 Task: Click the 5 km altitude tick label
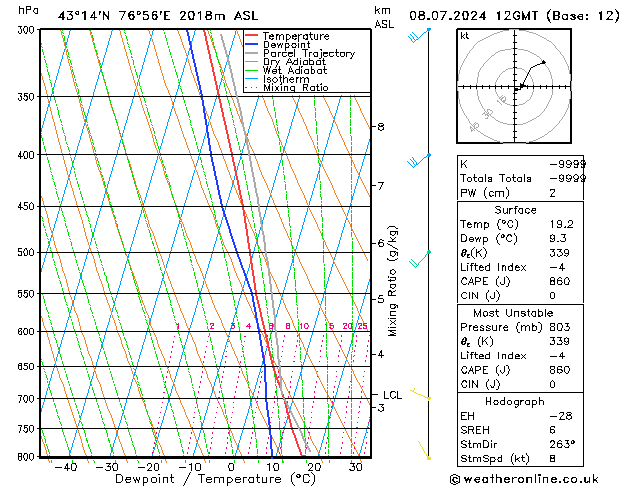(381, 299)
